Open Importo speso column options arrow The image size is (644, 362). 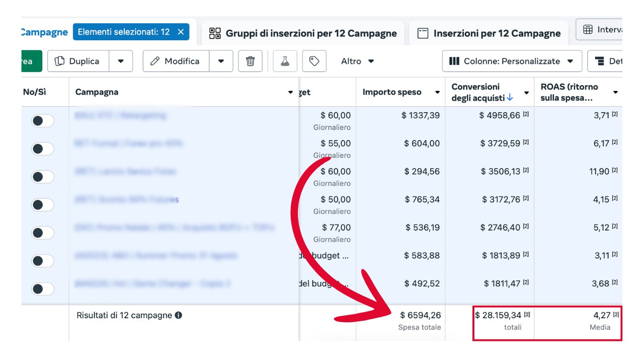pyautogui.click(x=437, y=93)
